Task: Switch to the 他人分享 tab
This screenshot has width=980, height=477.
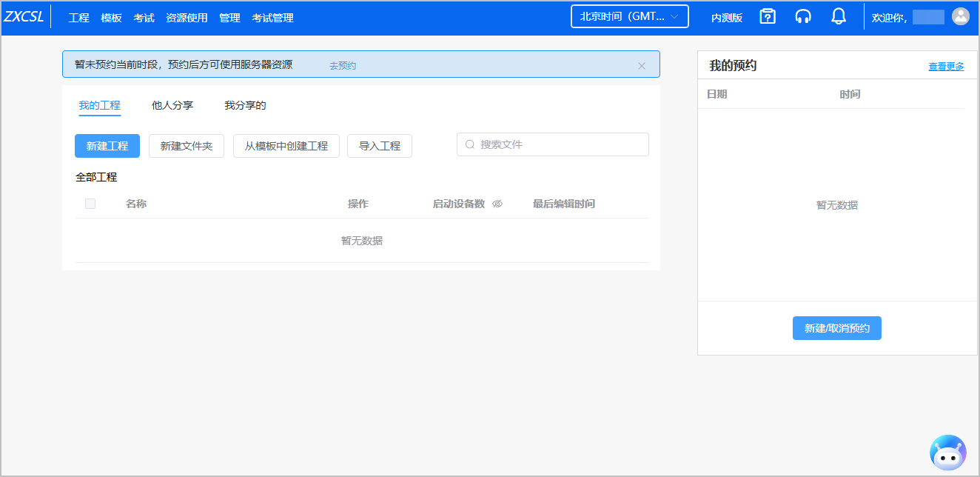Action: [x=172, y=105]
